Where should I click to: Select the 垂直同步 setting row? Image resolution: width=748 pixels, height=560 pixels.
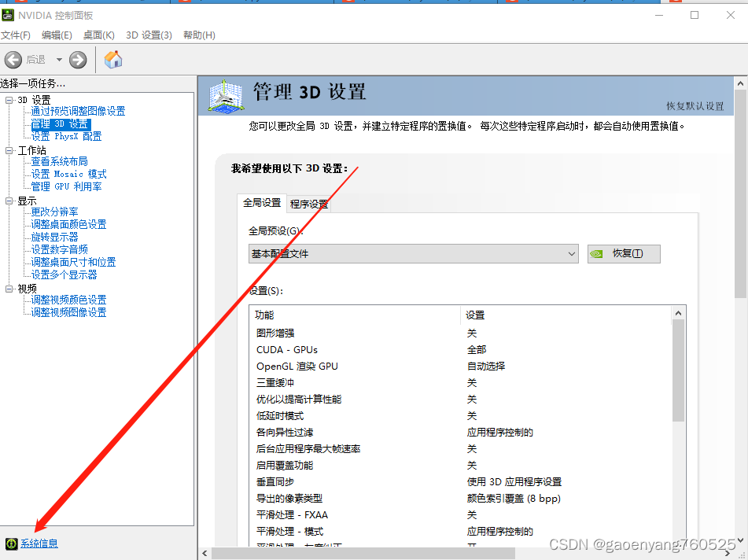(x=460, y=482)
